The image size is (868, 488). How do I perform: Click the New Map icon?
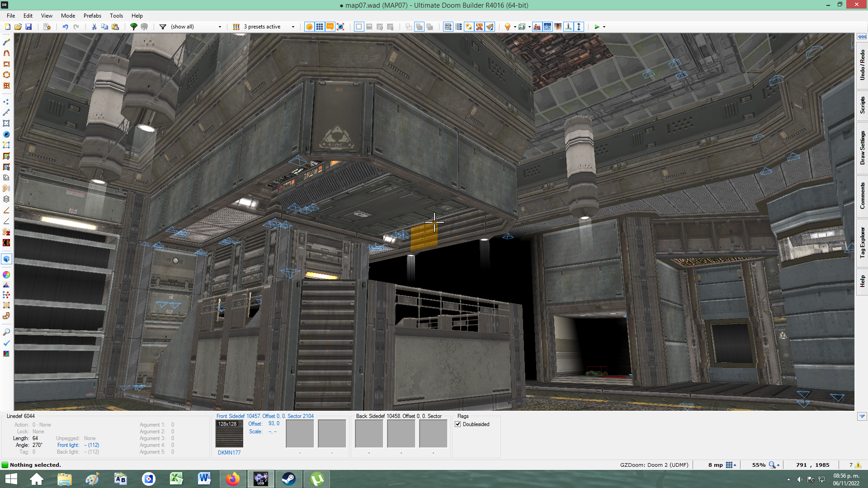pos(7,27)
